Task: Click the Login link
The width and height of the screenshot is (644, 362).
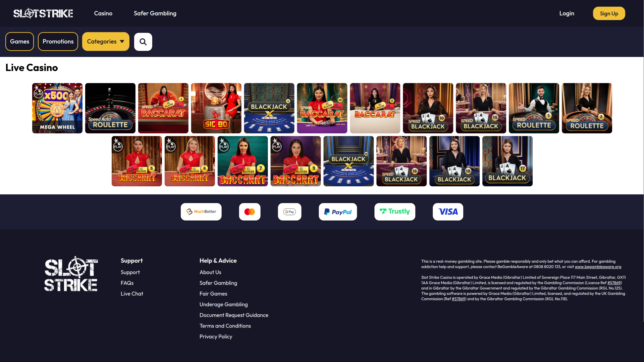Action: (x=567, y=13)
